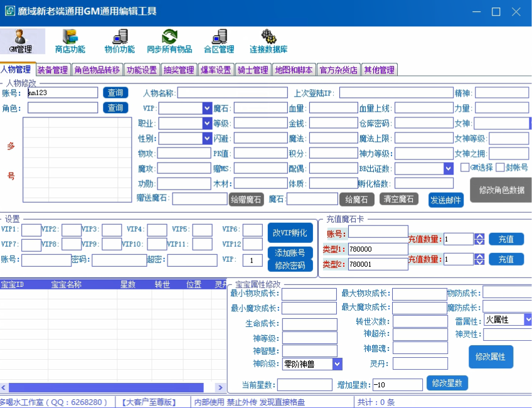532x408 pixels.
Task: Click the 连接数据库 gear icon
Action: pyautogui.click(x=269, y=41)
